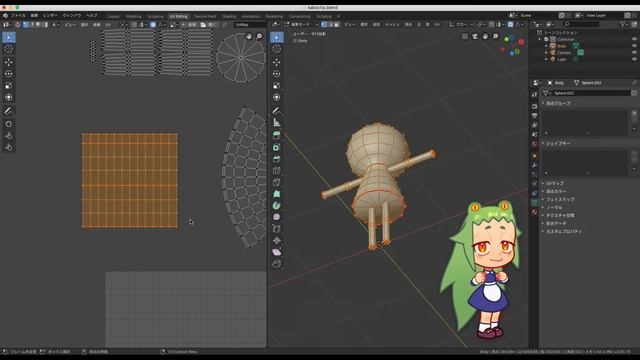Switch to the Layout workspace tab

(113, 16)
